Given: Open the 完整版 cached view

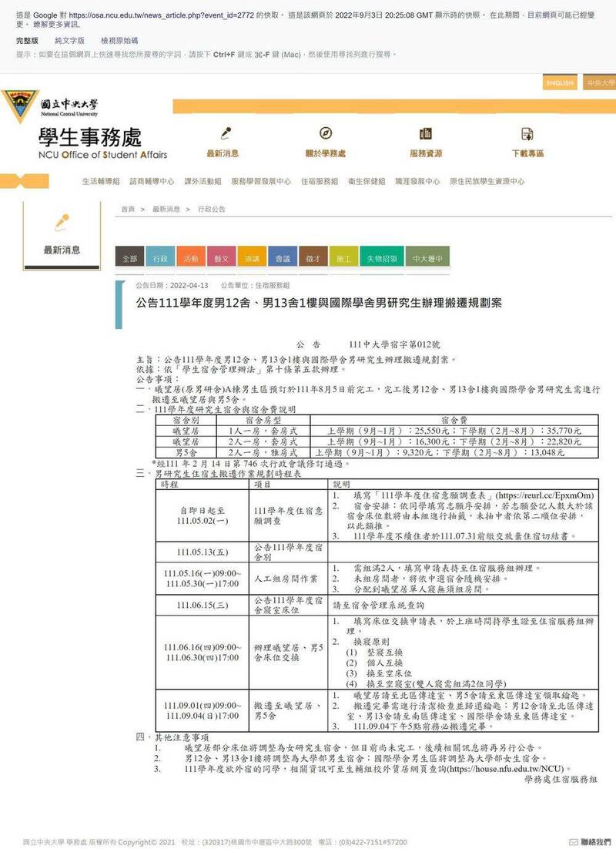Looking at the screenshot, I should pos(27,41).
